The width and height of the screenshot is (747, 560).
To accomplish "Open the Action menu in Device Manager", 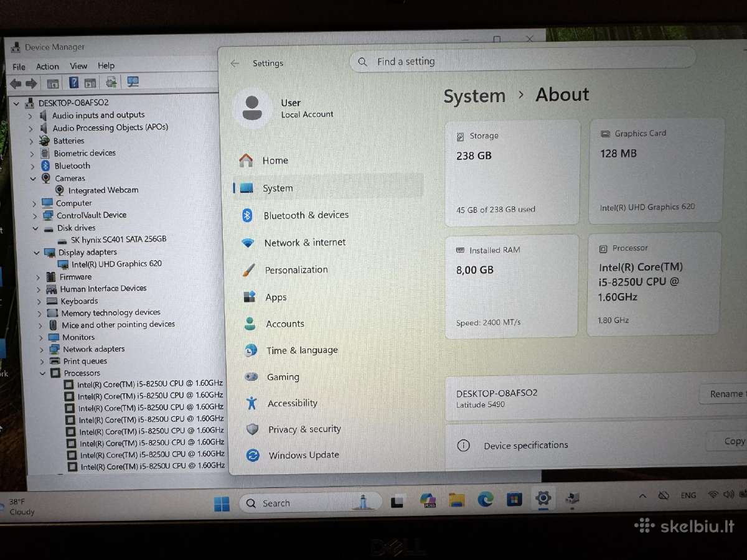I will pyautogui.click(x=47, y=67).
